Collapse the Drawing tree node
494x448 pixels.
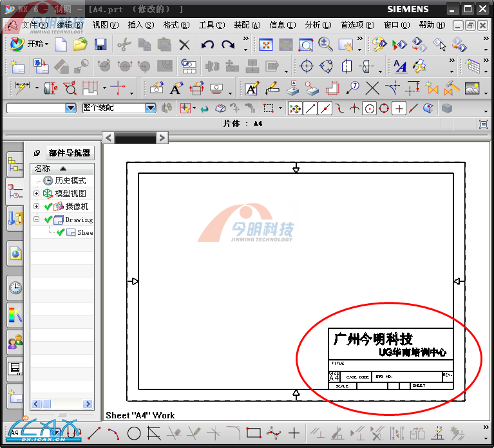point(36,219)
